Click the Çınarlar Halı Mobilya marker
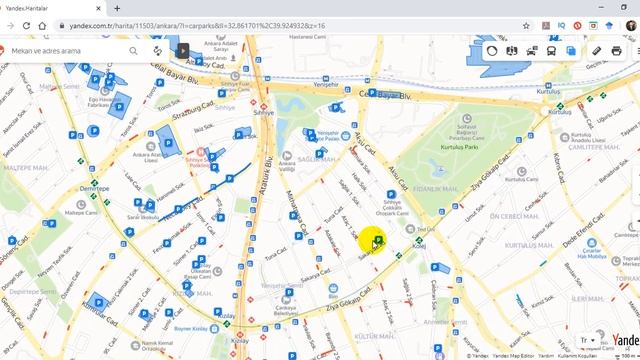This screenshot has height=360, width=640. (x=591, y=243)
